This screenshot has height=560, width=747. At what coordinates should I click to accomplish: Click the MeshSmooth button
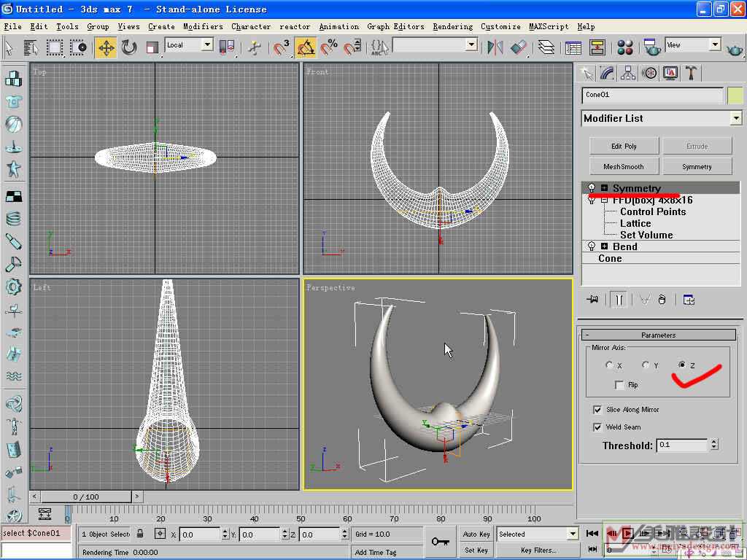(x=624, y=167)
